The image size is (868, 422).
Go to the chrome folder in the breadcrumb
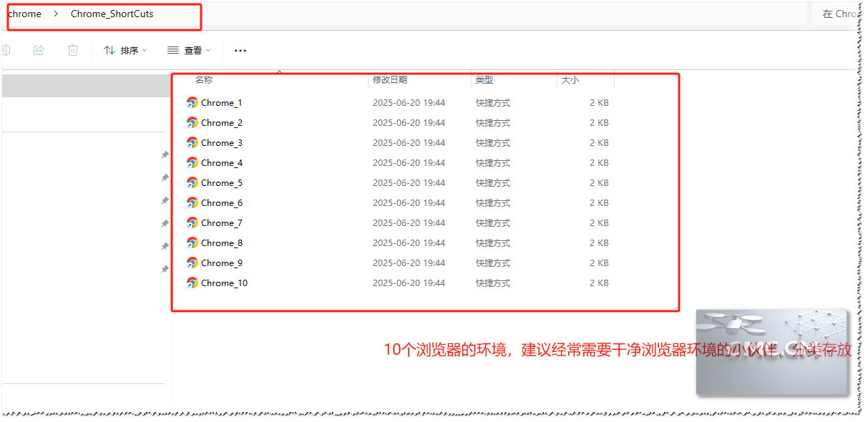point(24,14)
